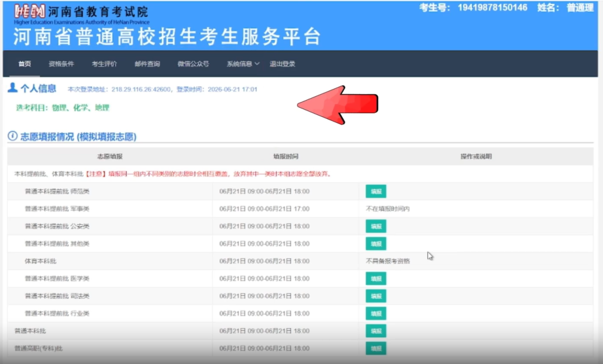
Task: Go to the 资格条件 menu item
Action: tap(61, 64)
